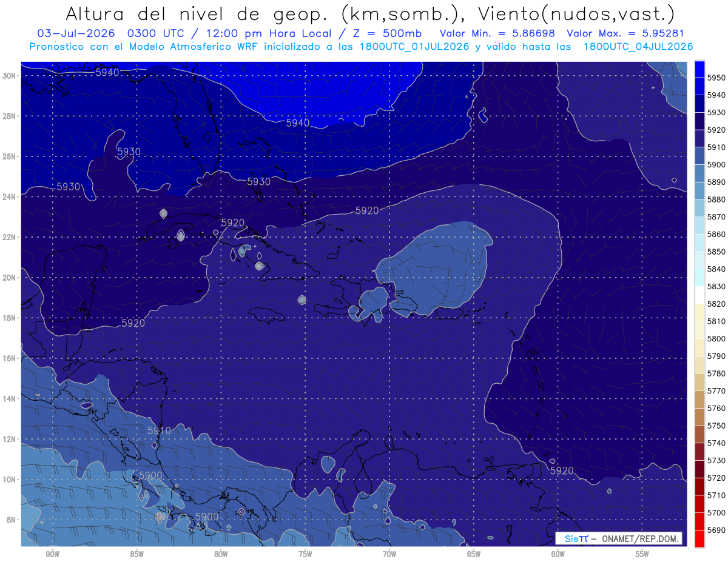This screenshot has width=728, height=562.
Task: Click the 18N latitude label
Action: coord(9,318)
